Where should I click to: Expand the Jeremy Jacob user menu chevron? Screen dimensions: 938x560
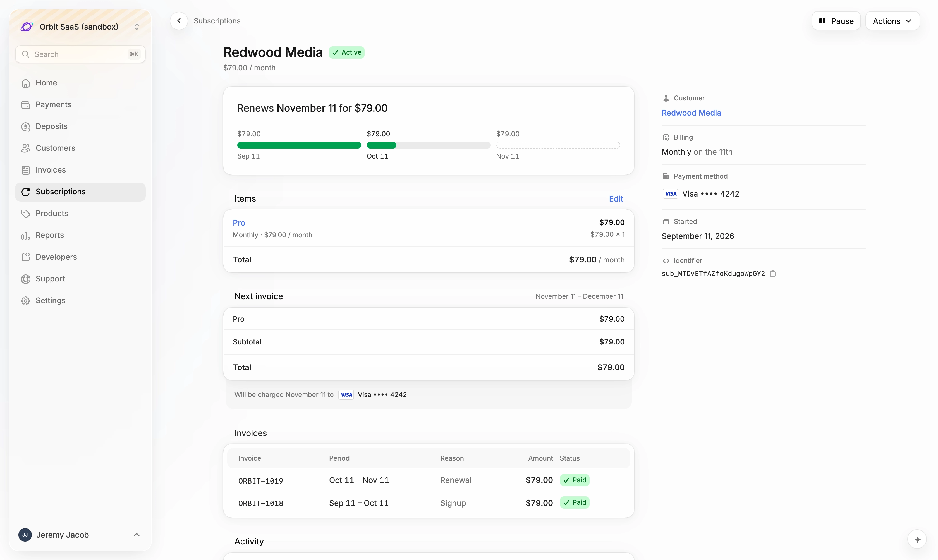pos(137,535)
